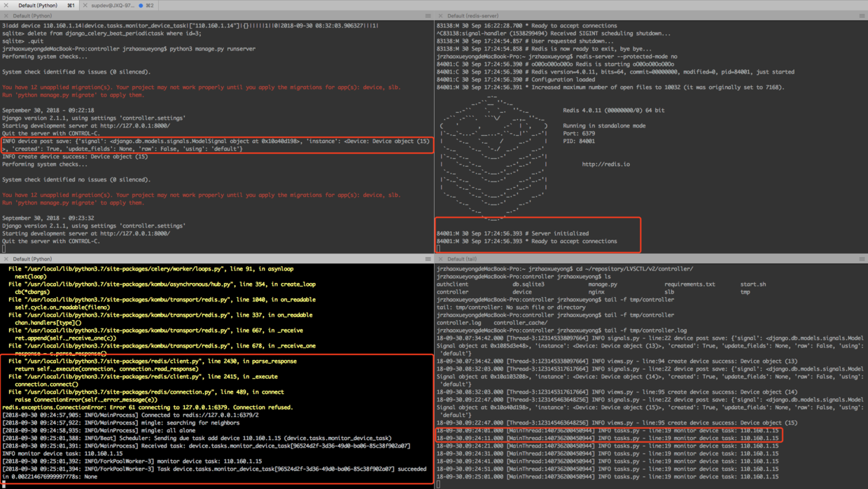The image size is (868, 489).
Task: Click the 'mingle: all alone' line
Action: (x=98, y=430)
